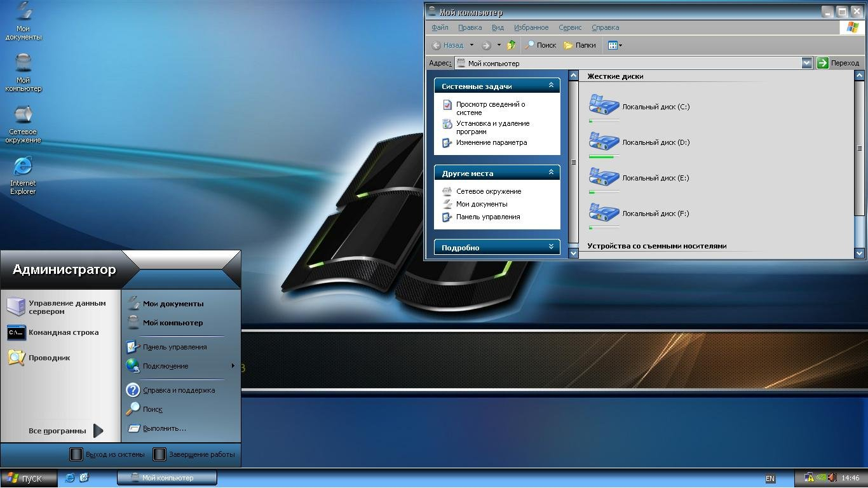Click the views toolbar icon
Screen dimensions: 868x488
tap(613, 45)
